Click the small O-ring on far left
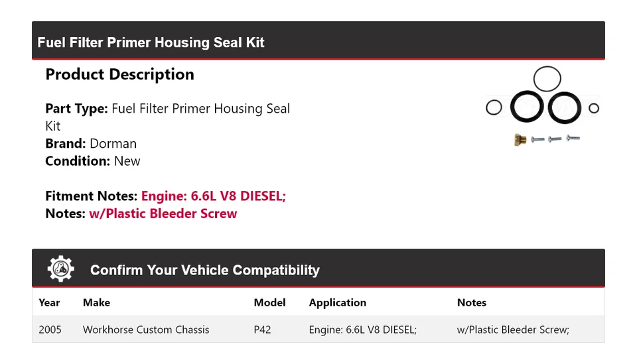Viewport: 637px width, 364px height. [494, 107]
